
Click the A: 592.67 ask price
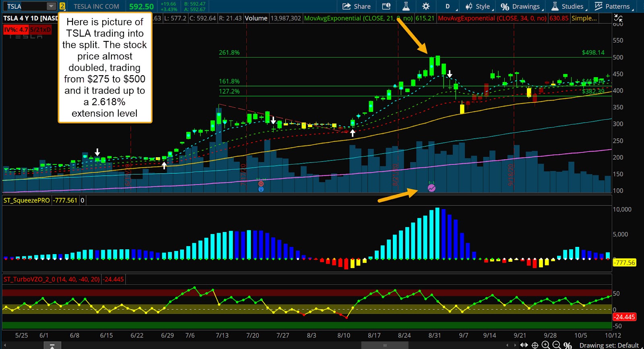(195, 9)
